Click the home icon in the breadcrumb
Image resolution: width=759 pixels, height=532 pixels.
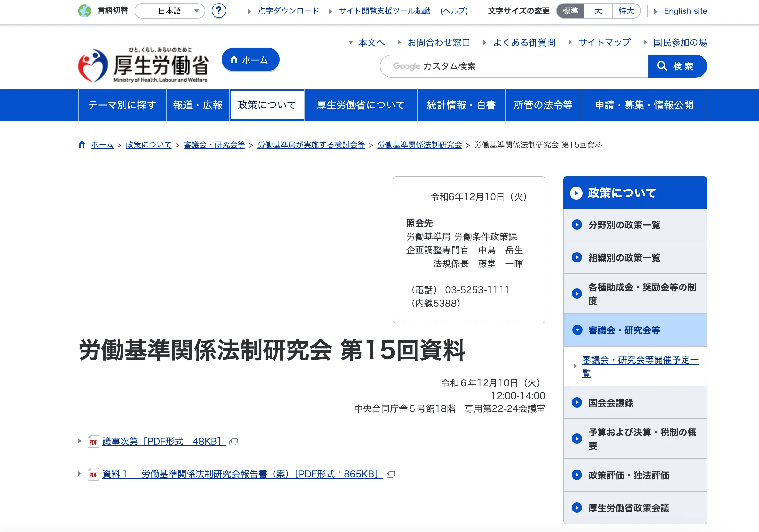(x=82, y=144)
